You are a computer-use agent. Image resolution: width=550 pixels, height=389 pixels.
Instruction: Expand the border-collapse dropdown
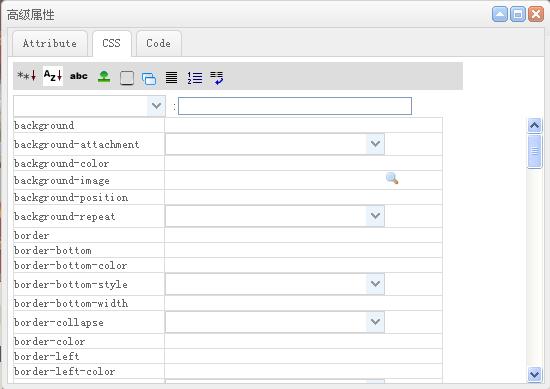pyautogui.click(x=375, y=322)
